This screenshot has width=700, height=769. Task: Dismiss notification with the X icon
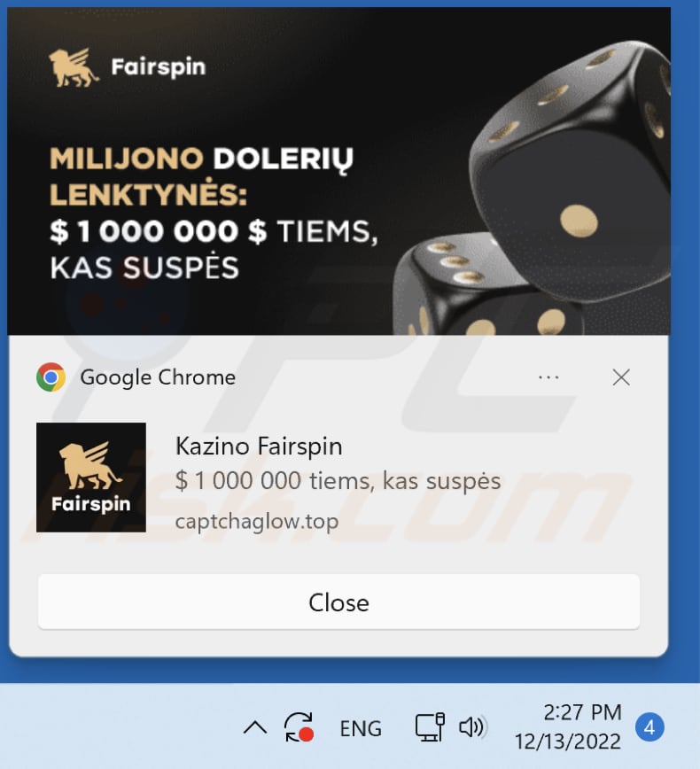(x=621, y=377)
